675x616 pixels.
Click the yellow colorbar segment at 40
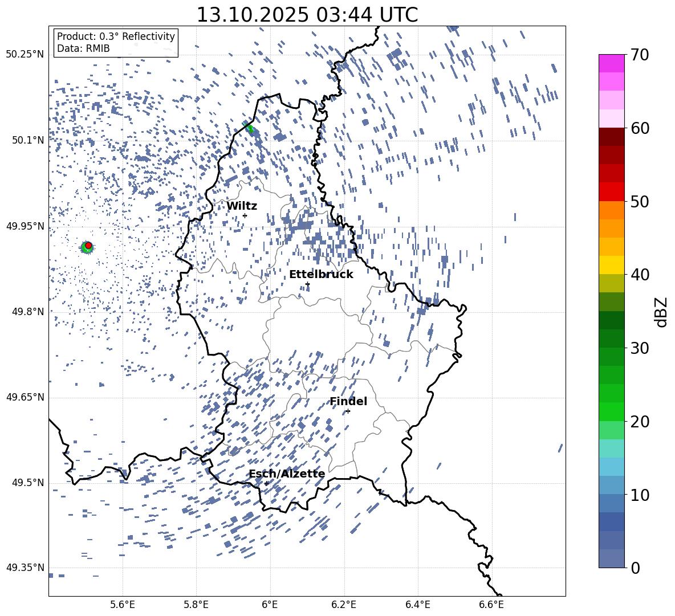(x=611, y=265)
